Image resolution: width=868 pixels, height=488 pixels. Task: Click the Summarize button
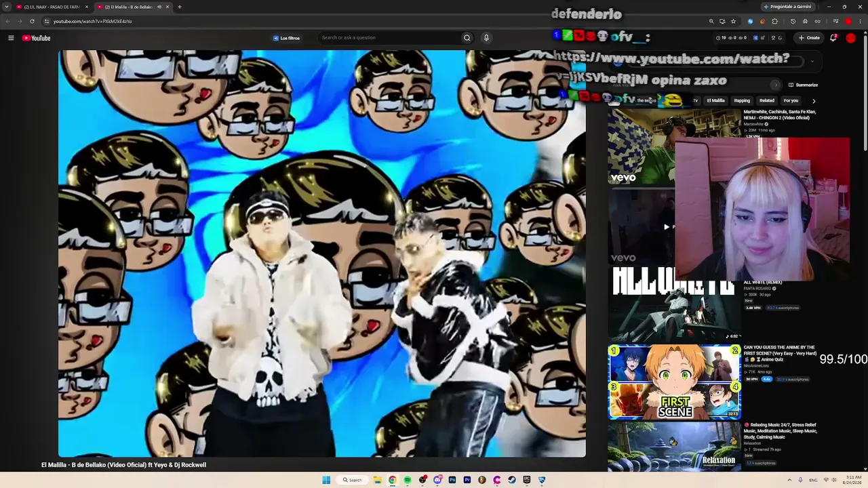pos(803,85)
